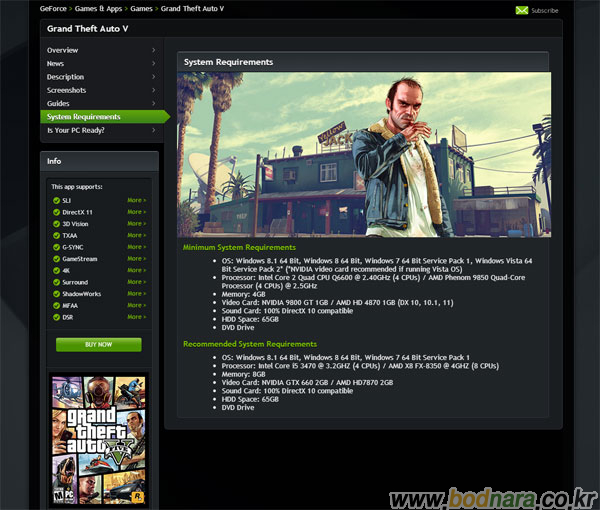Expand the News chevron arrow
Viewport: 600px width, 510px height.
(153, 64)
